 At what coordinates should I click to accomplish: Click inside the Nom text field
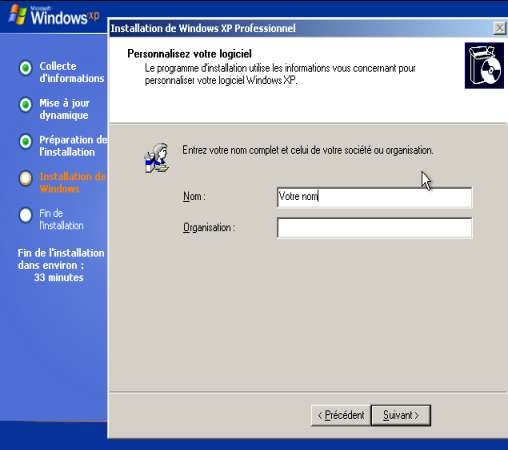point(374,197)
